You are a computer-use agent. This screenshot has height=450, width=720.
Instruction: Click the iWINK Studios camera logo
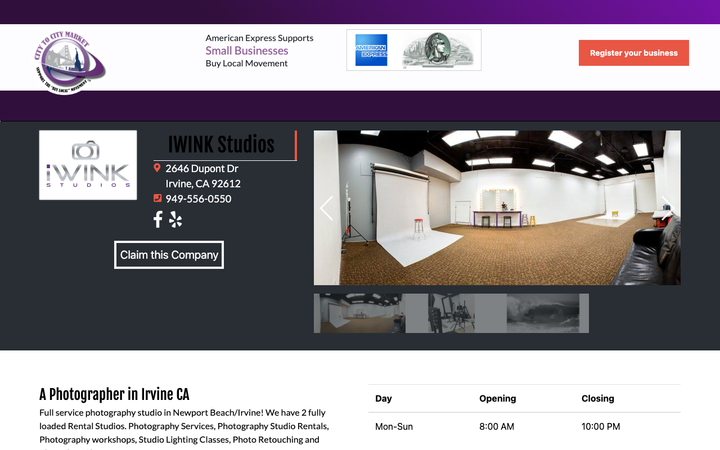[88, 165]
